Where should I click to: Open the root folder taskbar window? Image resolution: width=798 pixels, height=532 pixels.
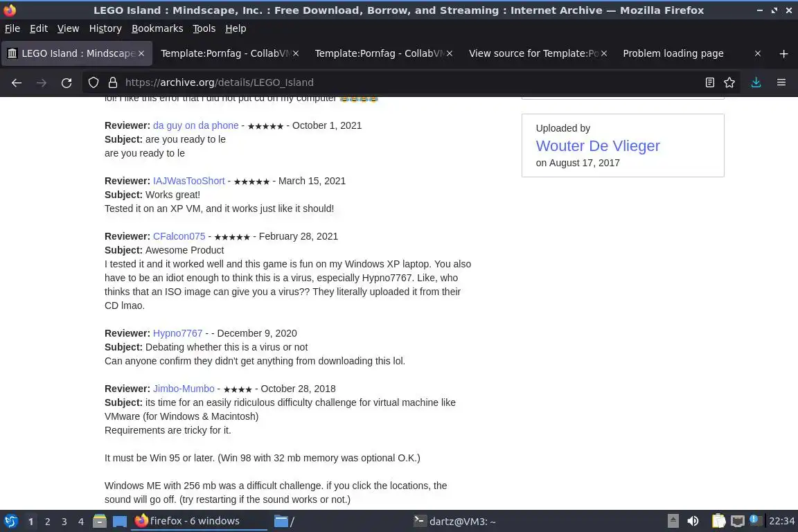click(x=339, y=521)
